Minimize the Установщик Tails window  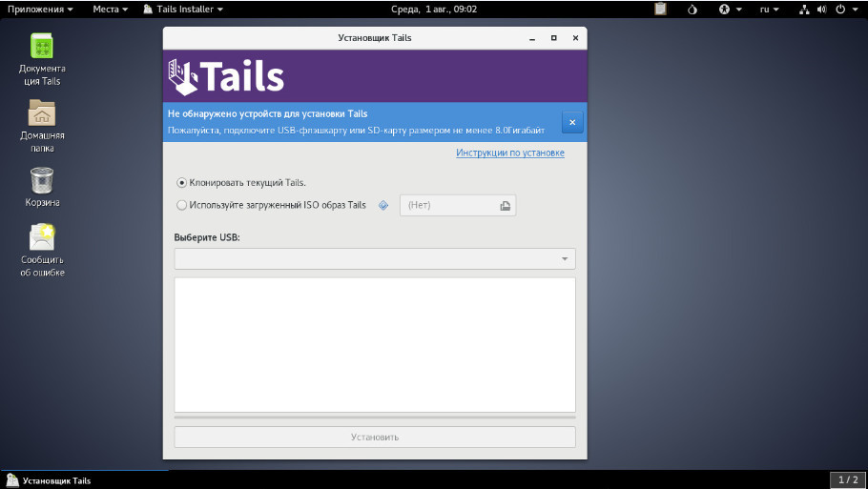pyautogui.click(x=532, y=38)
